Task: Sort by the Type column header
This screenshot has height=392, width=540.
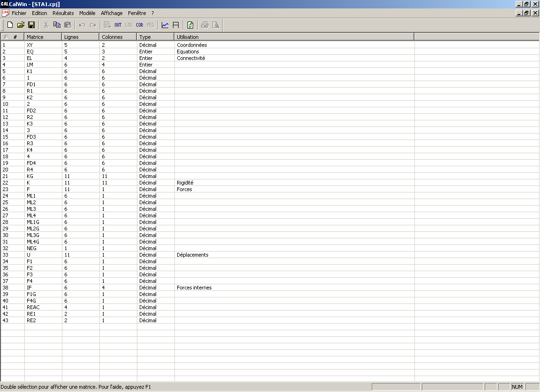Action: pyautogui.click(x=155, y=37)
